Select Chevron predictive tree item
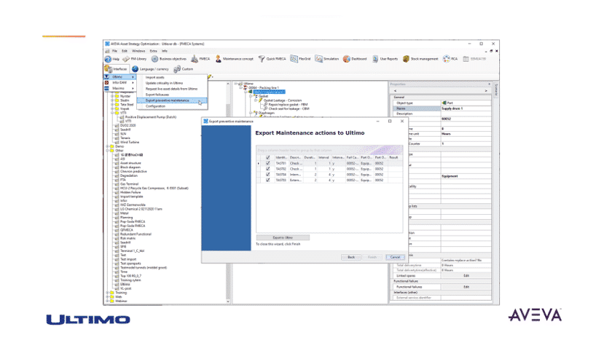The width and height of the screenshot is (604, 364). [133, 172]
